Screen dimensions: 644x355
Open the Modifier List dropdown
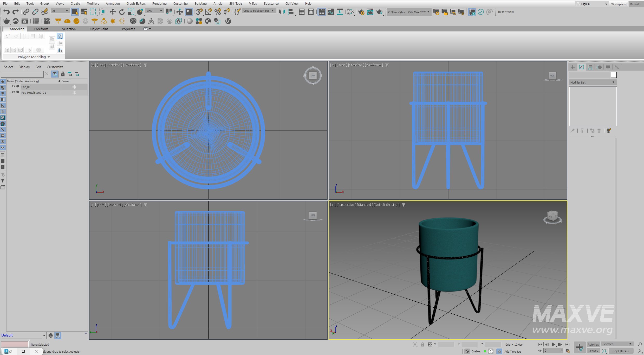[x=593, y=83]
